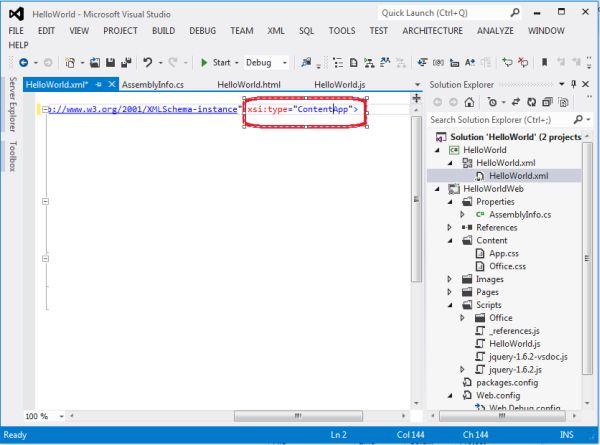
Task: Collapse the middle XML outlining minus box
Action: point(45,201)
